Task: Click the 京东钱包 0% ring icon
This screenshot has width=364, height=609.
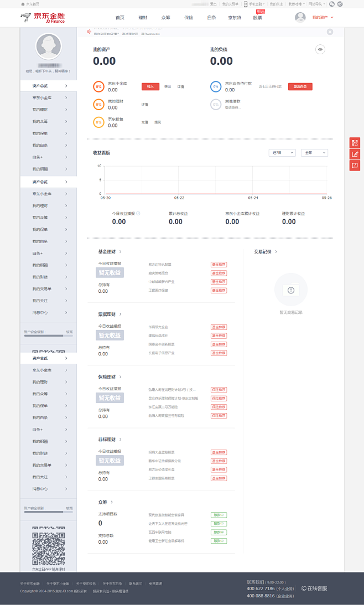Action: pos(98,122)
